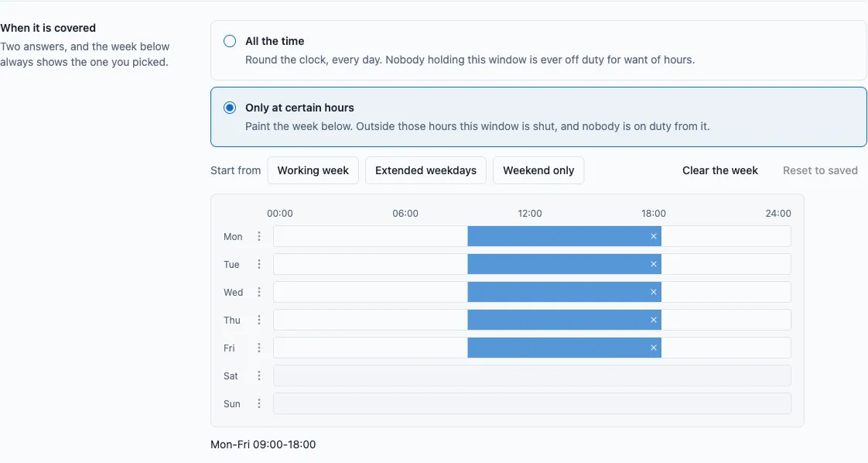Viewport: 868px width, 463px height.
Task: Click the Wed day label
Action: coord(233,292)
